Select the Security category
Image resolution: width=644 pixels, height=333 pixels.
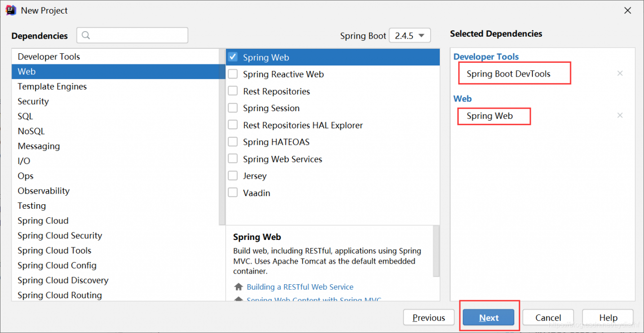click(33, 102)
